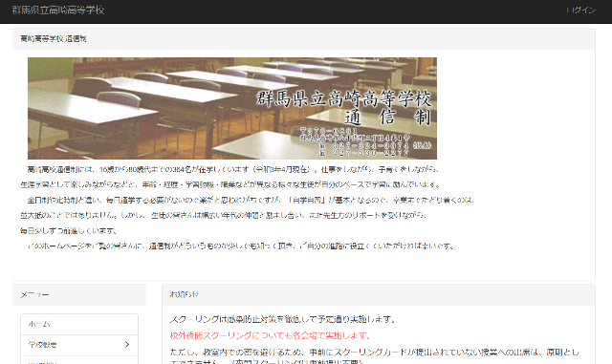Click the classroom banner image
This screenshot has height=364, width=612.
point(232,108)
